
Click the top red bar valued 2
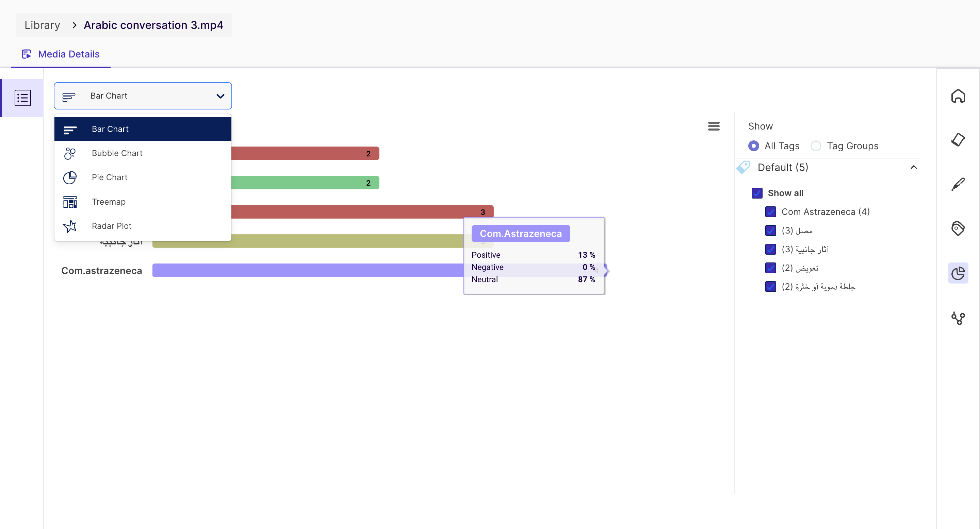tap(305, 154)
